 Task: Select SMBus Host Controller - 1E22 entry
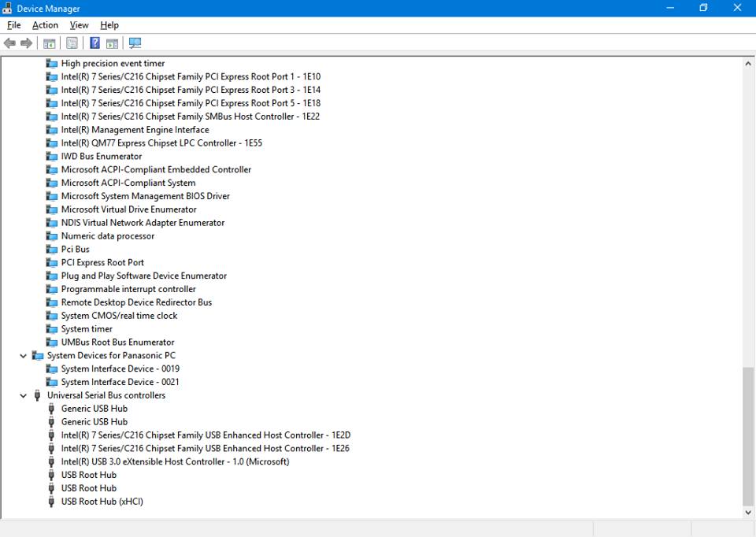point(191,117)
